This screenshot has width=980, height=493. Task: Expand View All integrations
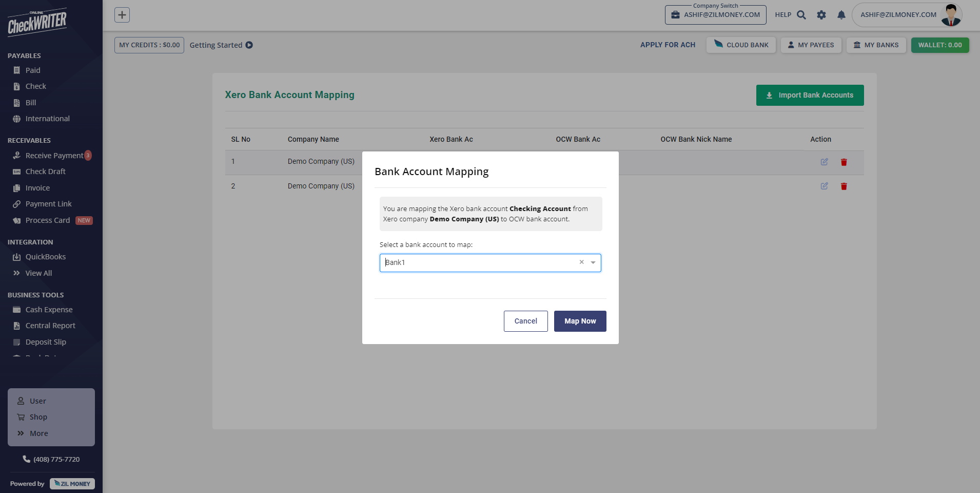[x=38, y=273]
